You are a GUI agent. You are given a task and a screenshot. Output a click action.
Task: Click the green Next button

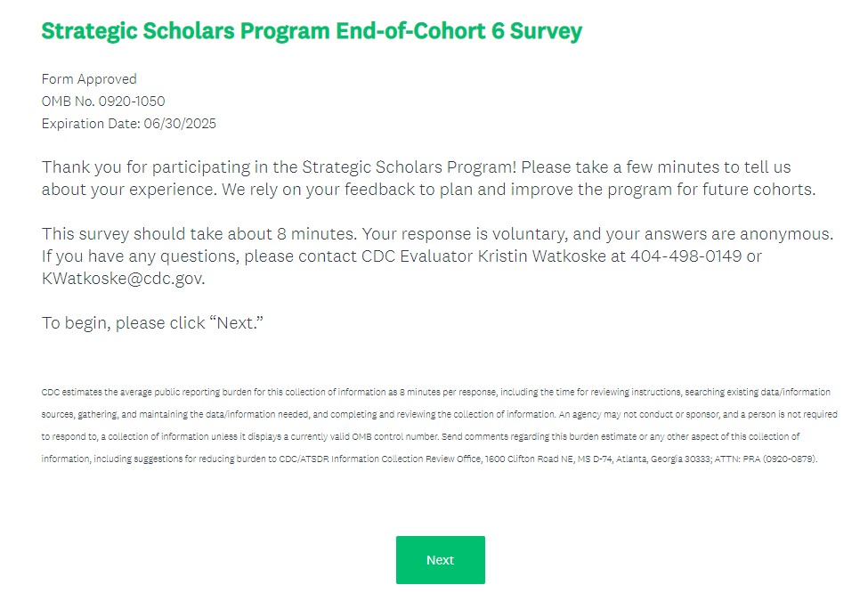pyautogui.click(x=440, y=560)
